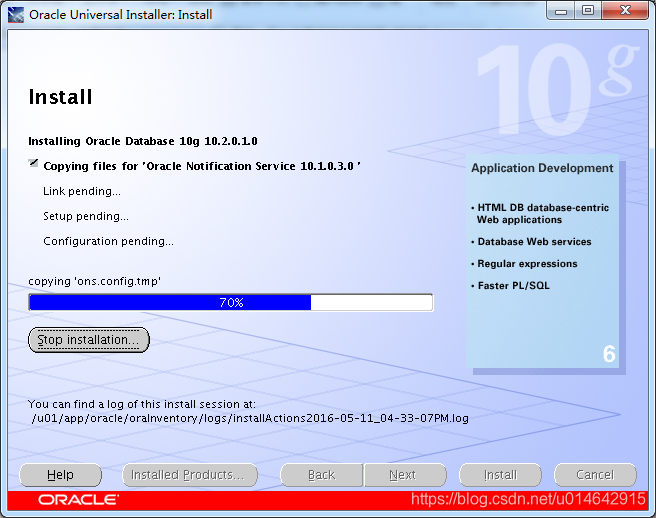Click 'HTML DB database-centric Web applications' bullet

pos(540,214)
